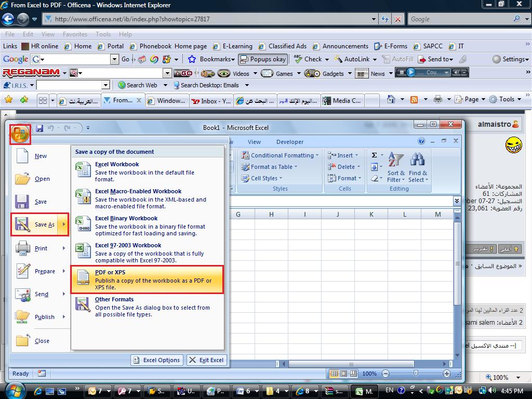532x399 pixels.
Task: Choose PDF or XPS publish option
Action: pos(147,280)
